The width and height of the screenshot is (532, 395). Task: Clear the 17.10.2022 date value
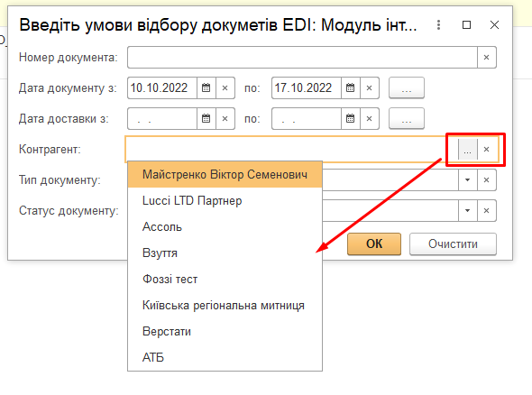[x=370, y=87]
